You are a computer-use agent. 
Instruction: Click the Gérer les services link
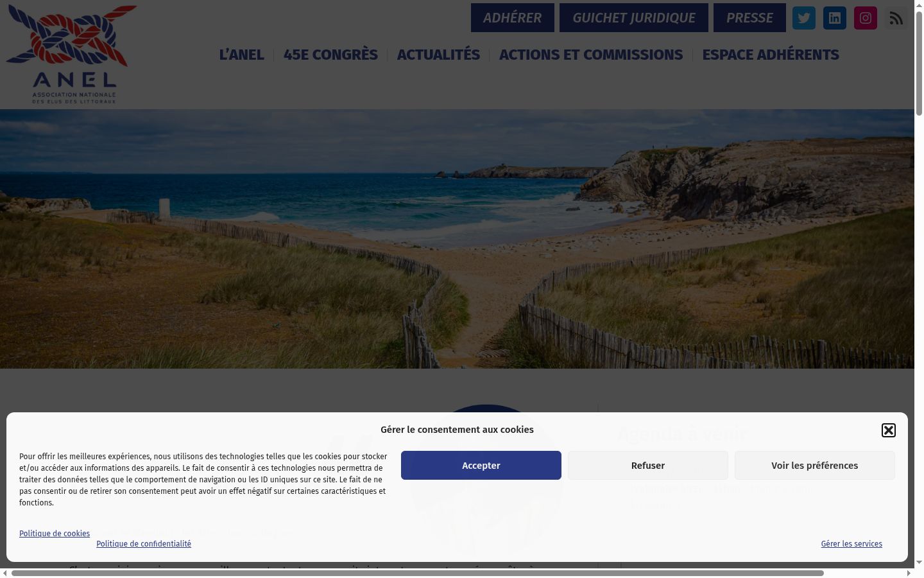coord(851,544)
